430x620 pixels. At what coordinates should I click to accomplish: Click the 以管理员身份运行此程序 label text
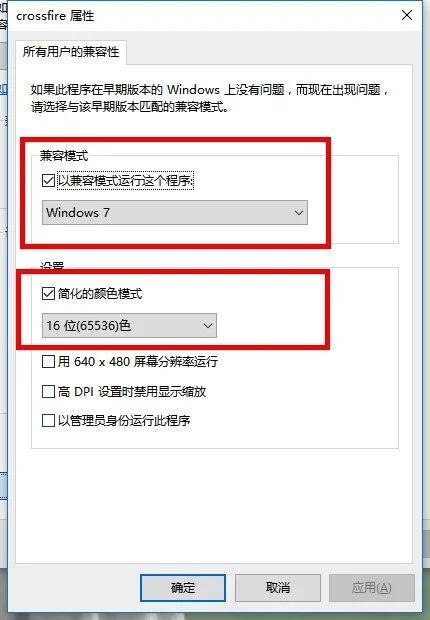(124, 420)
